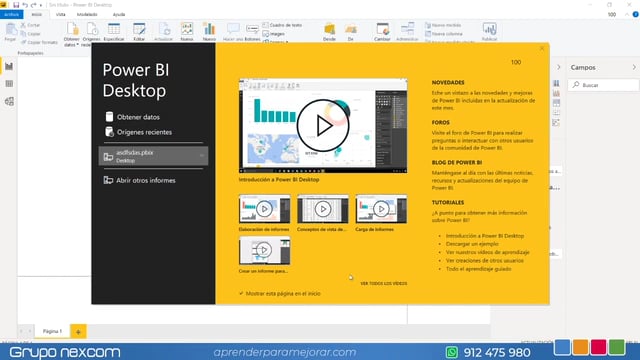Switch to the Inicio ribbon tab
The image size is (640, 360).
click(x=37, y=14)
